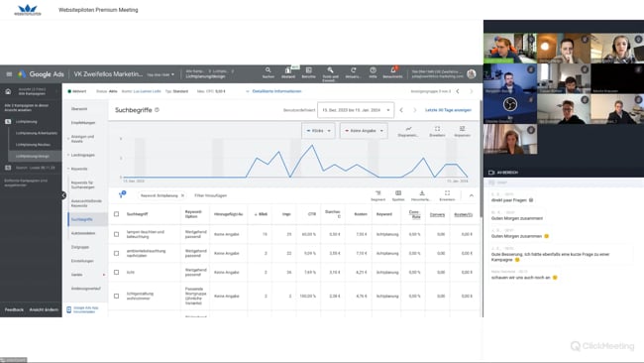Sort table by the Kosten column header

pyautogui.click(x=361, y=214)
